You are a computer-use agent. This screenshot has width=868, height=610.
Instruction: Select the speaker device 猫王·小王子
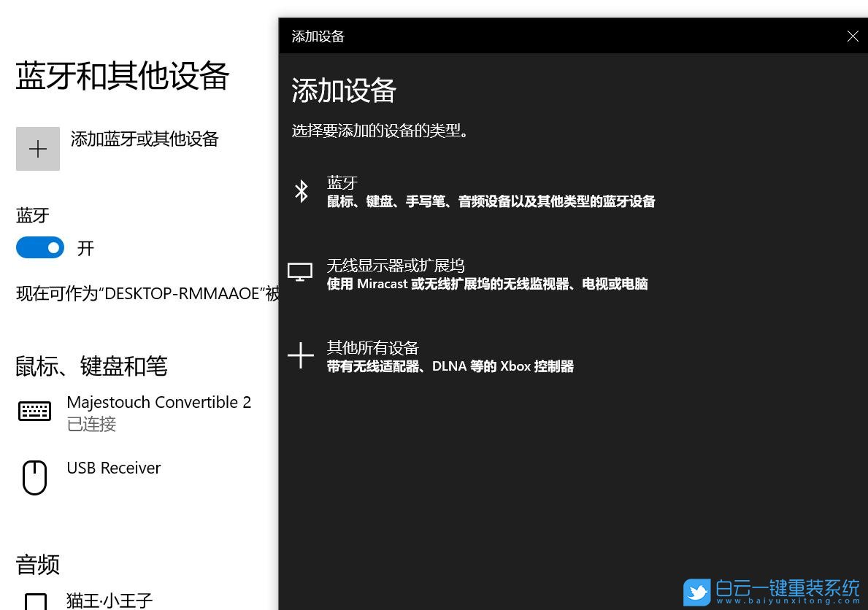tap(110, 600)
